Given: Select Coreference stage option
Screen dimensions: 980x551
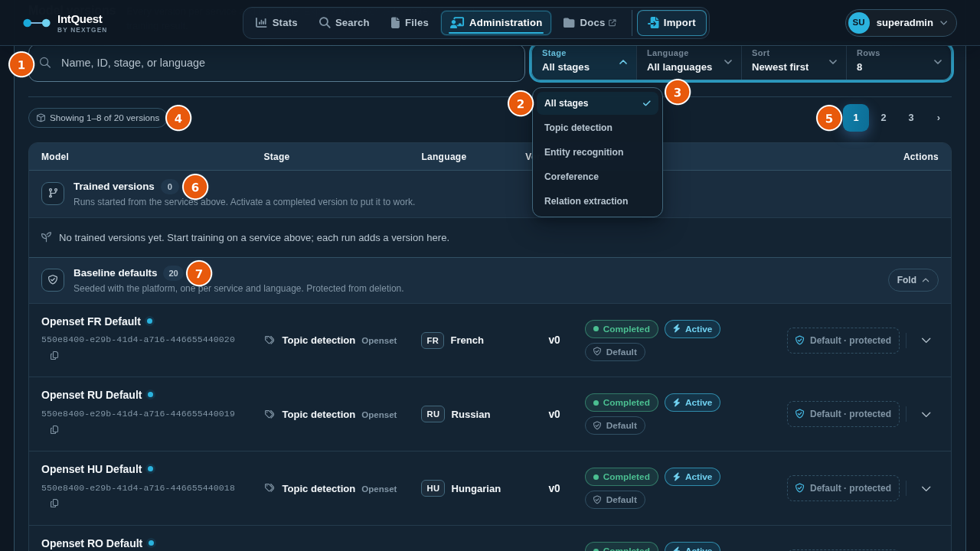Looking at the screenshot, I should tap(597, 177).
